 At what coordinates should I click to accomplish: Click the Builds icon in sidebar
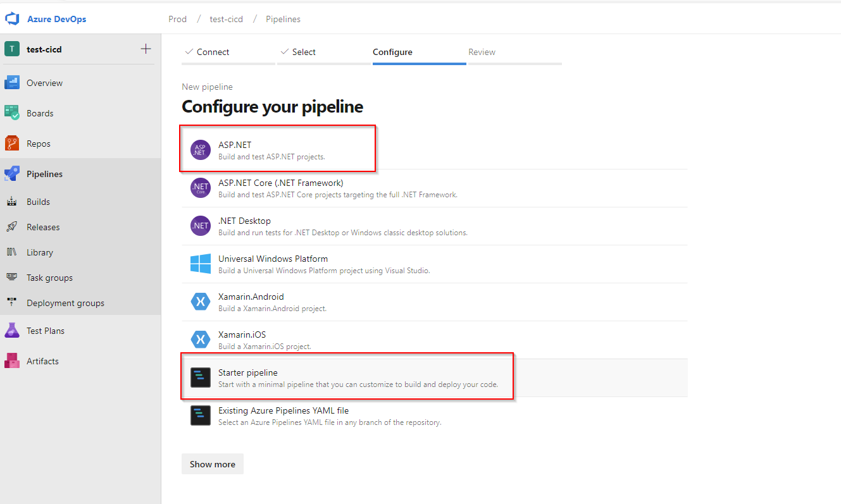[12, 202]
